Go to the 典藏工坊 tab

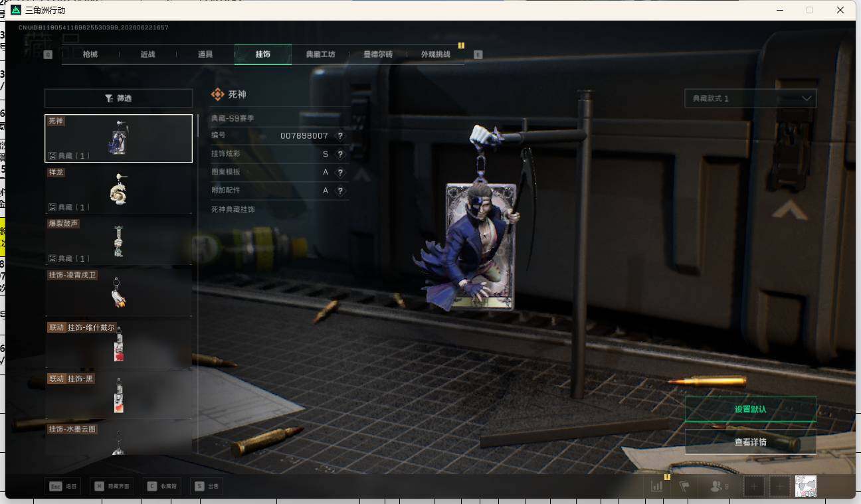tap(320, 54)
